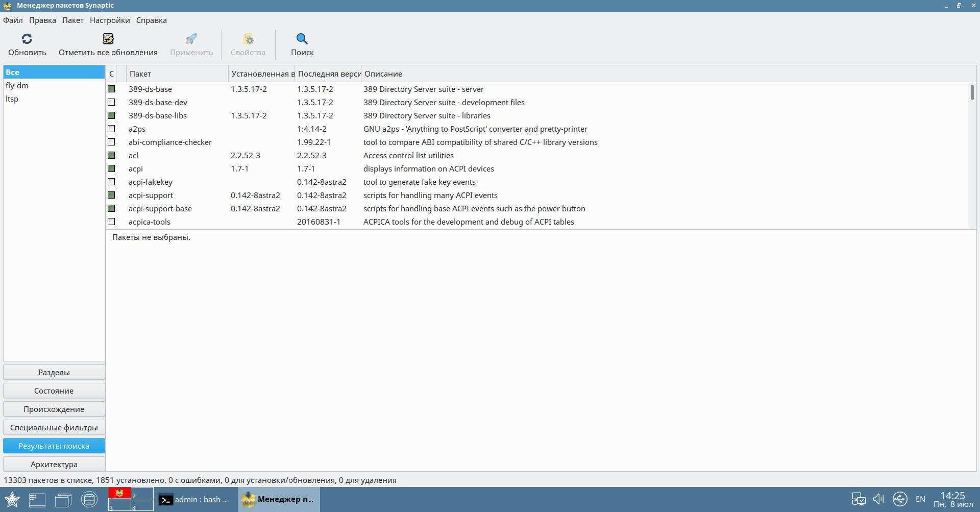
Task: Click the package list vertical scrollbar
Action: pyautogui.click(x=972, y=153)
